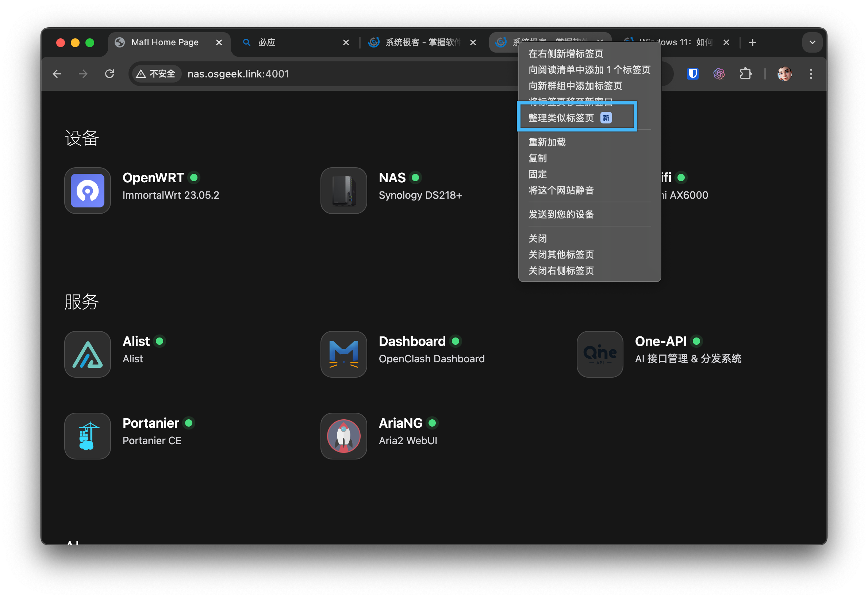Click the green status dot beside OpenWRT
Image resolution: width=868 pixels, height=599 pixels.
coord(194,178)
